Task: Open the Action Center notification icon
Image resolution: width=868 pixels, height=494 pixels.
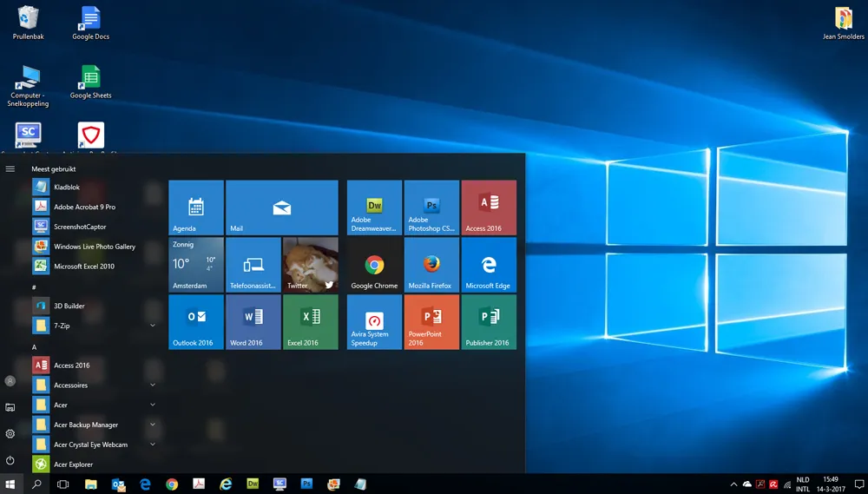Action: [x=859, y=484]
